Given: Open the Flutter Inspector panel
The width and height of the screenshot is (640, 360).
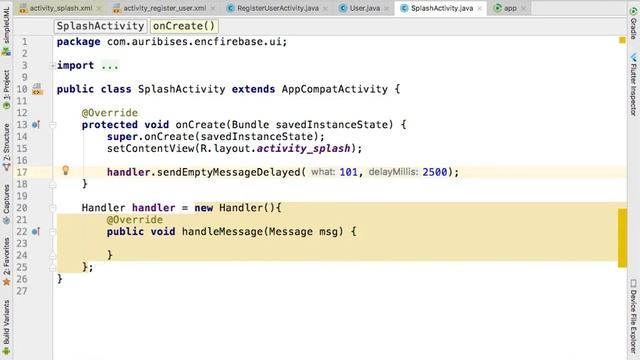Looking at the screenshot, I should click(x=633, y=84).
